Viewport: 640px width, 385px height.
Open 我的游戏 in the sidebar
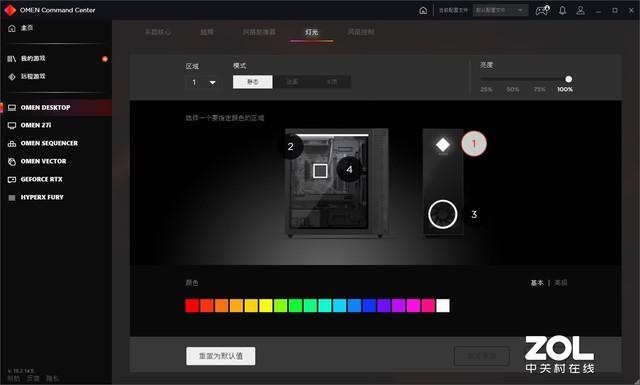[27, 58]
